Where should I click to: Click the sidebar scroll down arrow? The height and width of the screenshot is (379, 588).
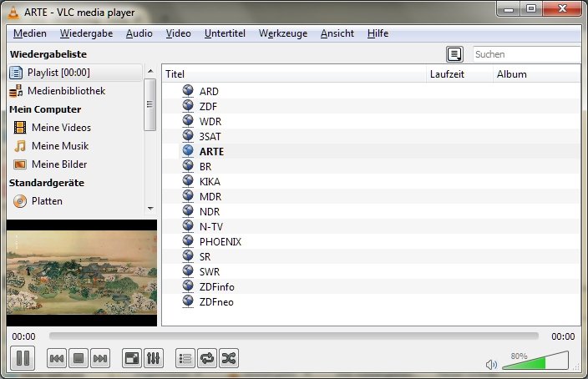click(x=150, y=209)
